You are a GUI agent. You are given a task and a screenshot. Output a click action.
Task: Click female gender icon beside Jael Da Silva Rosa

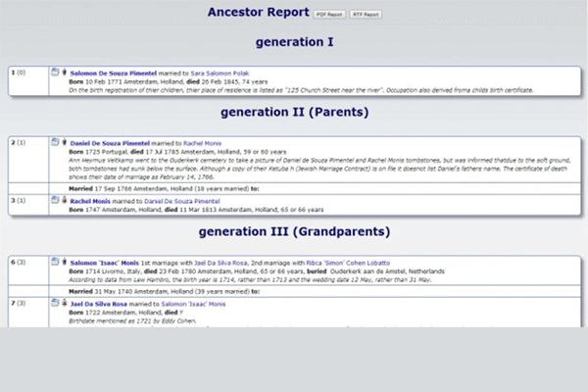pos(64,306)
